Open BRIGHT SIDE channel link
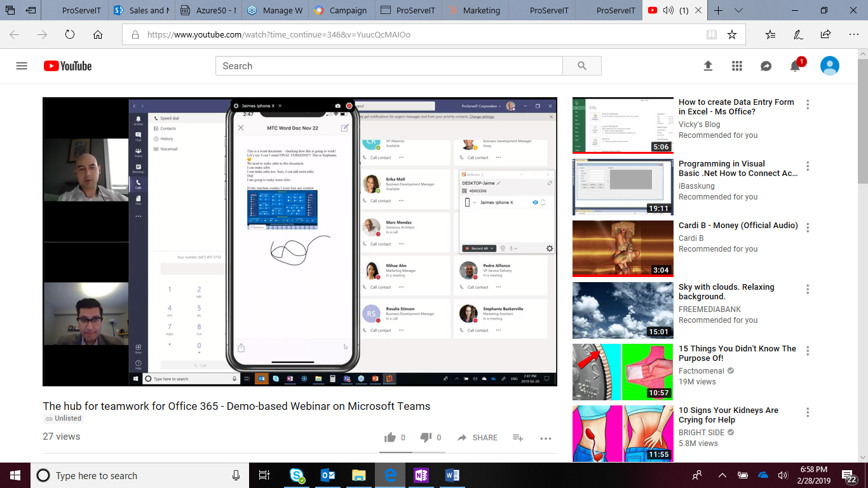This screenshot has height=488, width=868. 702,432
